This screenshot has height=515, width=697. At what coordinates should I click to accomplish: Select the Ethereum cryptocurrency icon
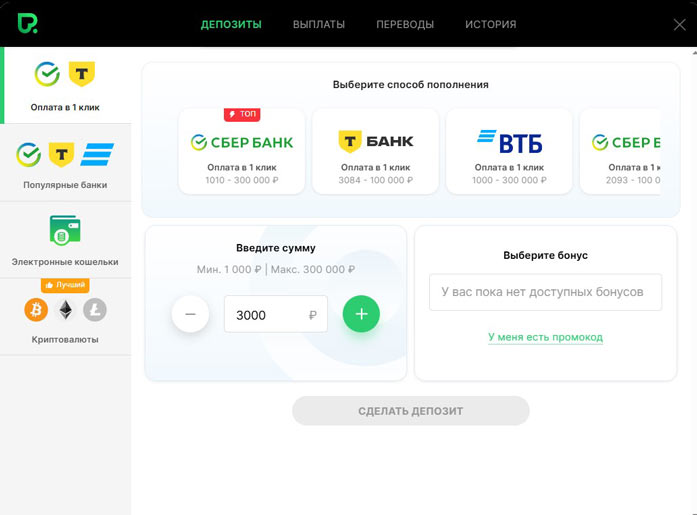(65, 310)
